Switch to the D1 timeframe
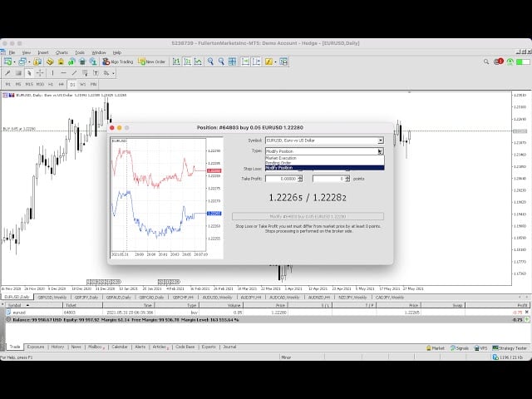Image resolution: width=532 pixels, height=399 pixels. (72, 85)
